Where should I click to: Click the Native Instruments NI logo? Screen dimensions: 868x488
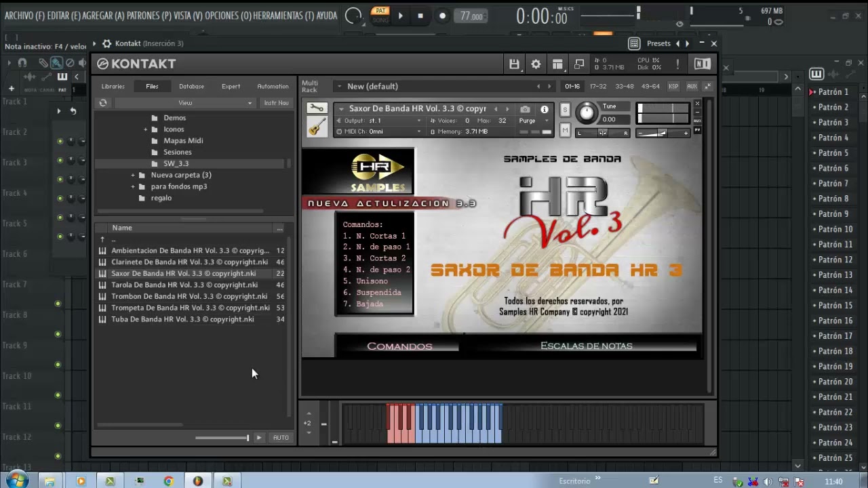click(x=703, y=64)
